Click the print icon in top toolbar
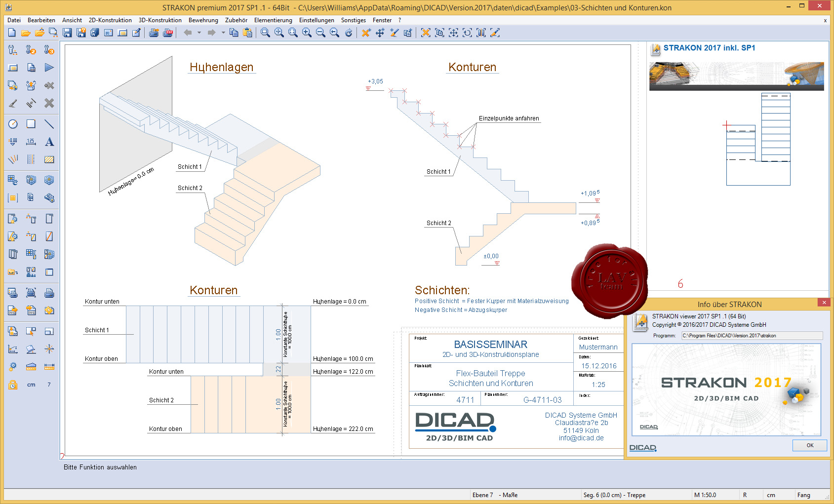 tap(154, 33)
